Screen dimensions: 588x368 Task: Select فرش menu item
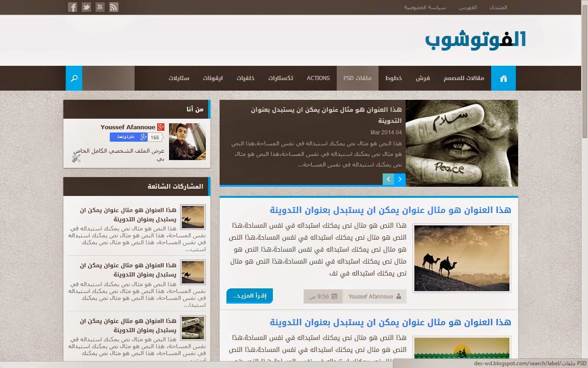[423, 78]
